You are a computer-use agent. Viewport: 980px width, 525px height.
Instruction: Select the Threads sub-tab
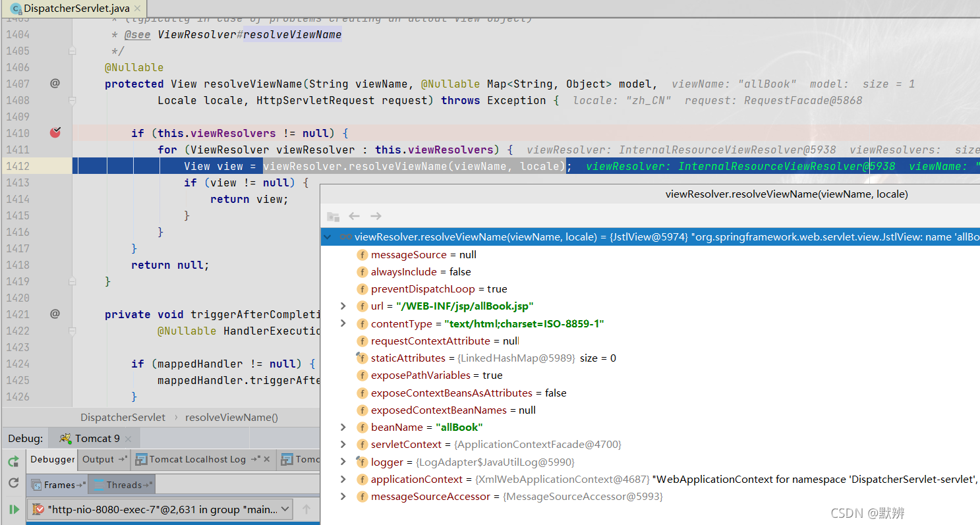(x=123, y=485)
